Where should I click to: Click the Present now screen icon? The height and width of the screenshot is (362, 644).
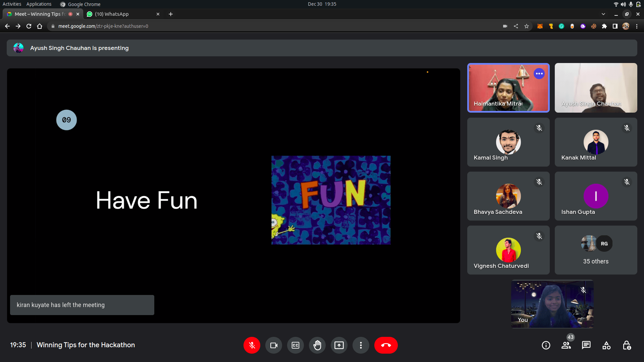pyautogui.click(x=339, y=345)
